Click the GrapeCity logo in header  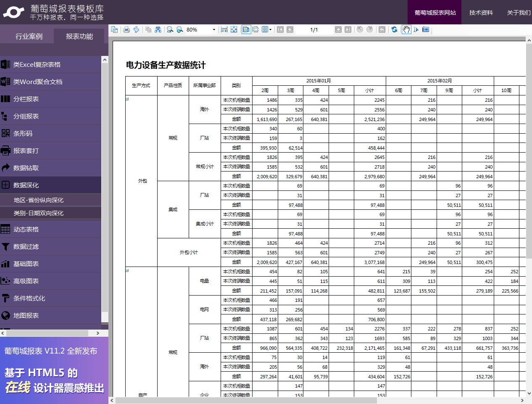[13, 12]
